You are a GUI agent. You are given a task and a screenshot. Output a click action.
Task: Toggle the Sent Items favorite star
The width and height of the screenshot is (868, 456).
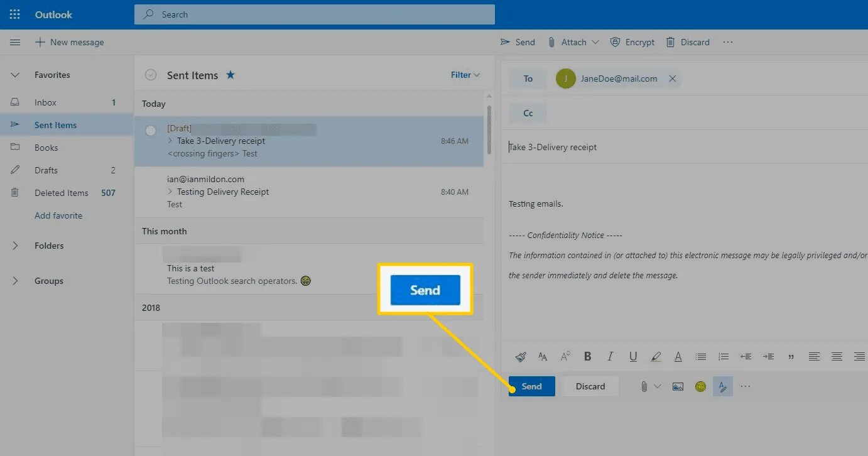[231, 75]
